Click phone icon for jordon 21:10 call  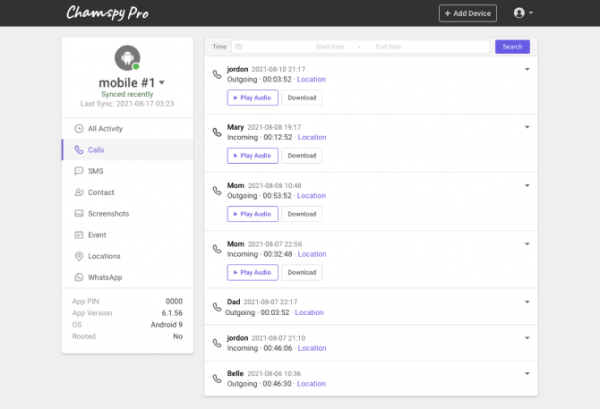point(217,343)
